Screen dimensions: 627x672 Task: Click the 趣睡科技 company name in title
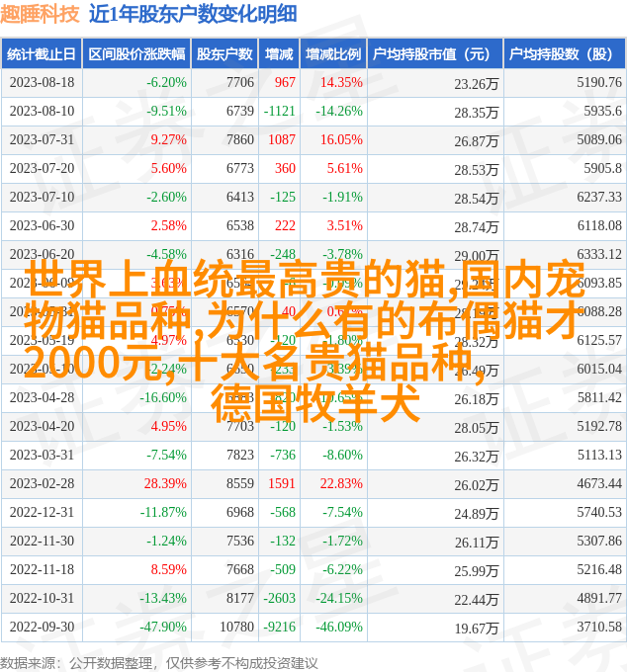click(40, 14)
